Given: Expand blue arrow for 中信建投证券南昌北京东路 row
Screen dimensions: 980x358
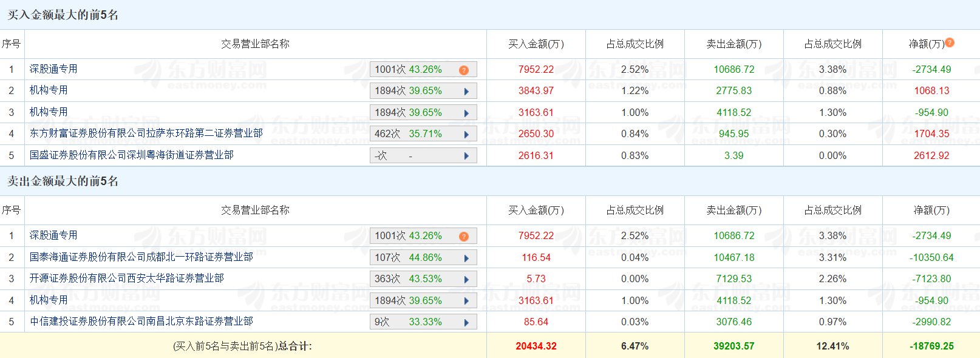Looking at the screenshot, I should (x=466, y=322).
